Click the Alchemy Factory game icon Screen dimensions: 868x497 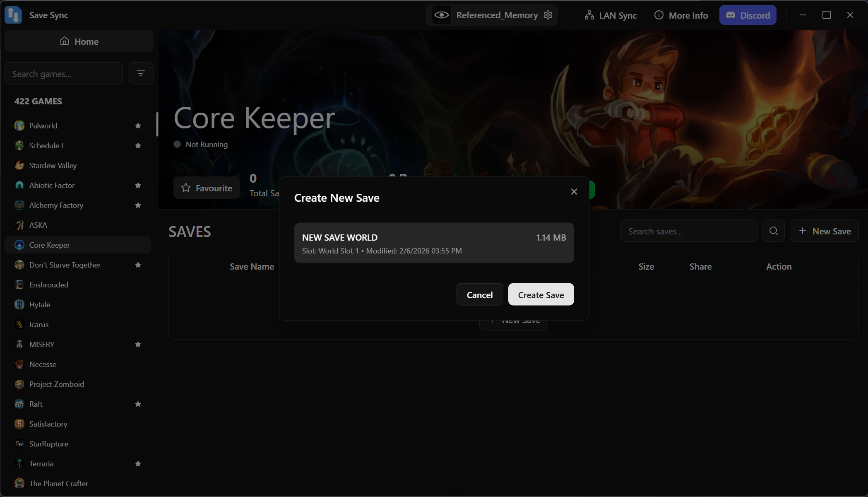pyautogui.click(x=19, y=205)
